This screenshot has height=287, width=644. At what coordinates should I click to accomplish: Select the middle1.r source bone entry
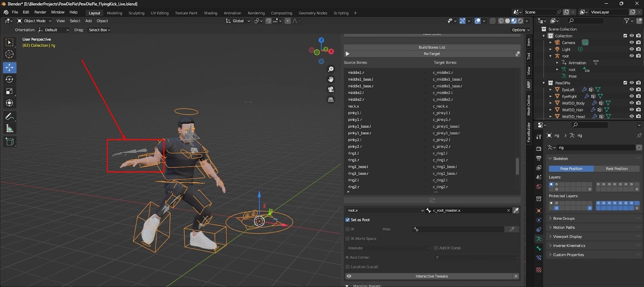[356, 72]
